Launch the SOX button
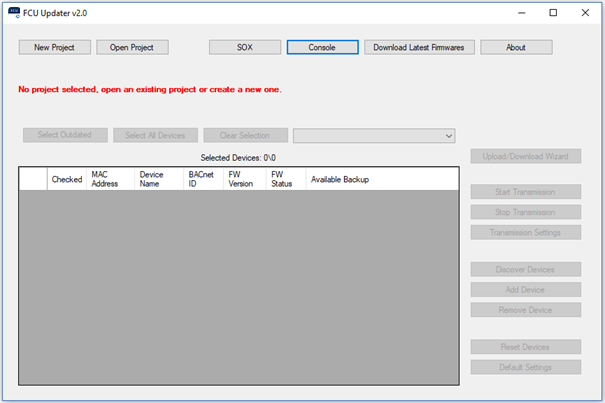The width and height of the screenshot is (605, 403). [x=244, y=47]
